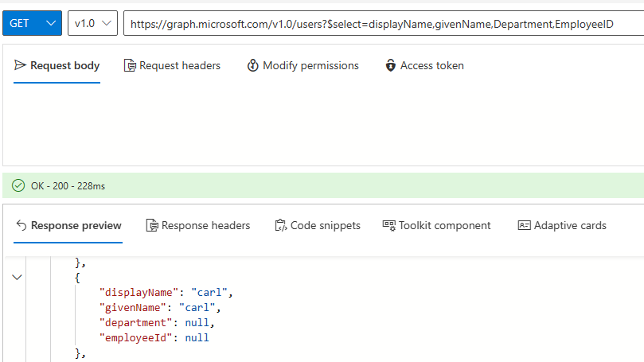Collapse the JSON object containing carl

(17, 278)
